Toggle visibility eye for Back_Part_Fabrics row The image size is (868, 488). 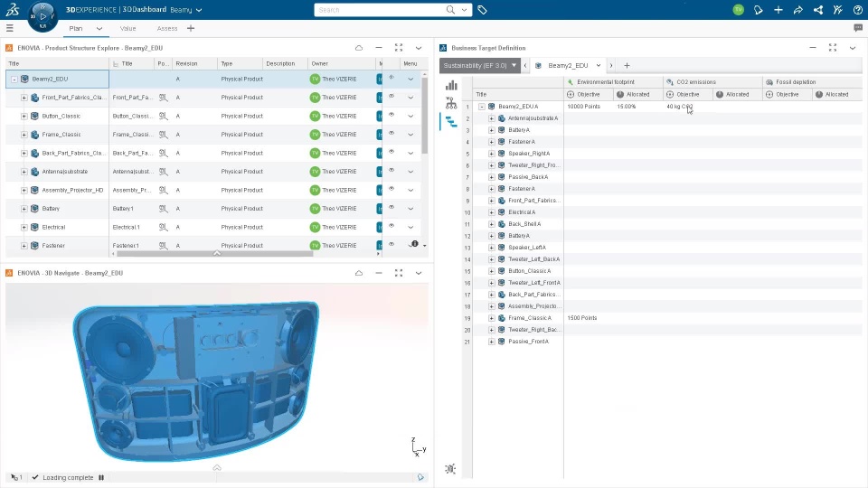(x=392, y=152)
